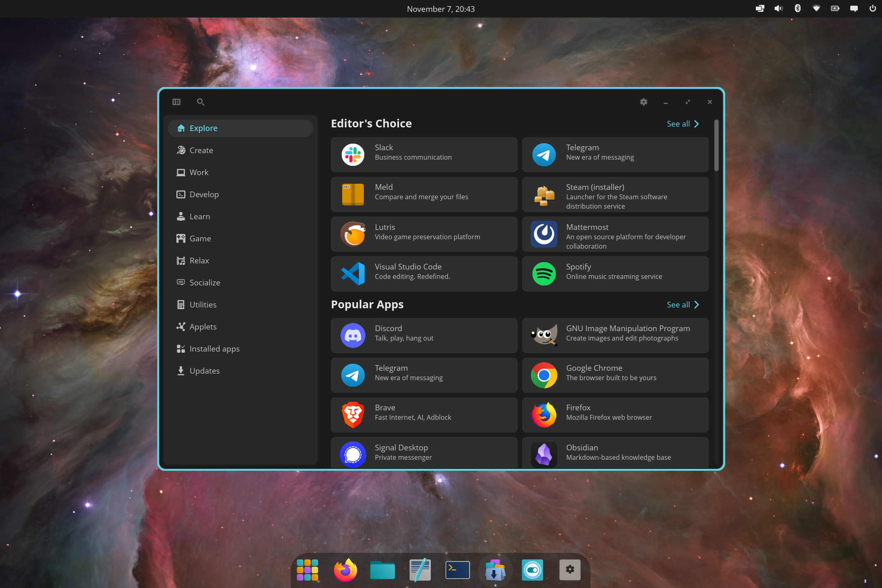The height and width of the screenshot is (588, 882).
Task: Open settings gear in header
Action: click(644, 102)
